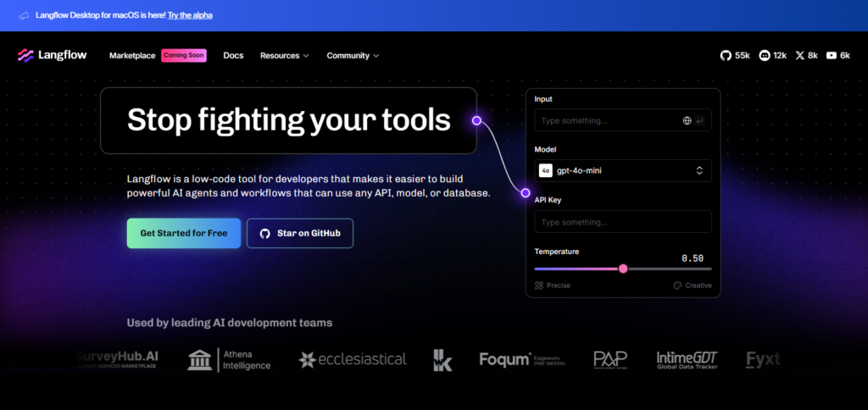Click the 4o model icon
The width and height of the screenshot is (868, 410).
point(545,170)
